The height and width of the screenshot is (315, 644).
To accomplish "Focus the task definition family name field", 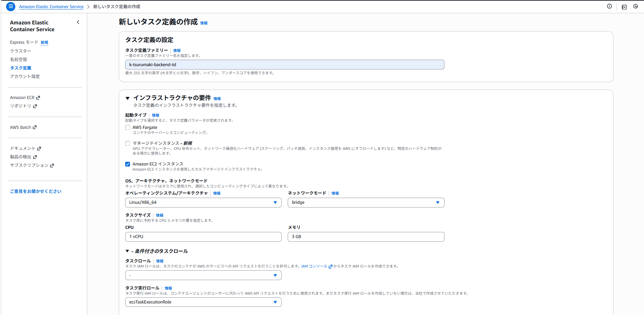I will coord(285,65).
